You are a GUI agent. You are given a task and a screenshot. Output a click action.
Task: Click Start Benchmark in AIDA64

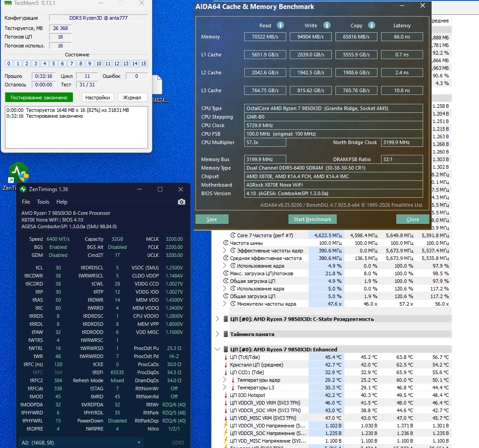pyautogui.click(x=313, y=219)
